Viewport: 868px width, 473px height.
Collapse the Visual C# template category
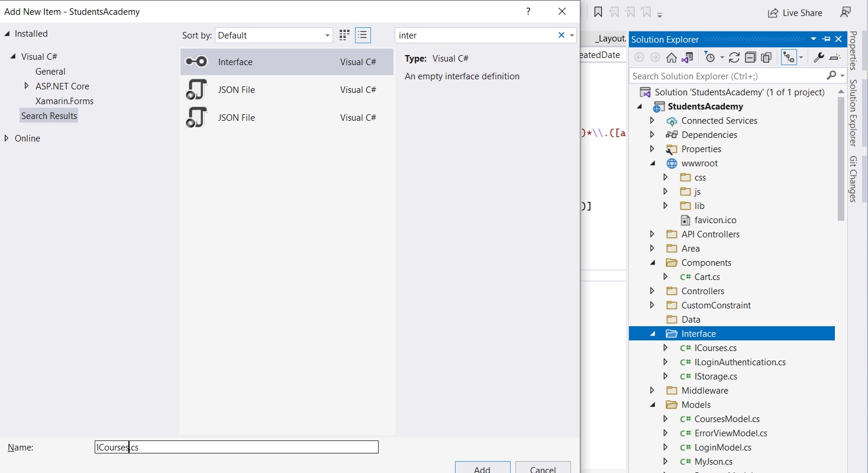tap(13, 57)
